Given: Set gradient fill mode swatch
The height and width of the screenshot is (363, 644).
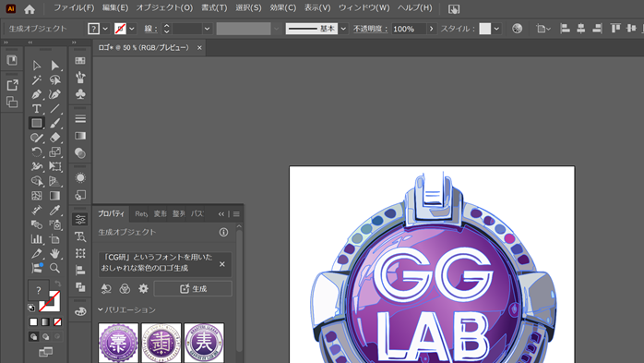Looking at the screenshot, I should [x=45, y=321].
